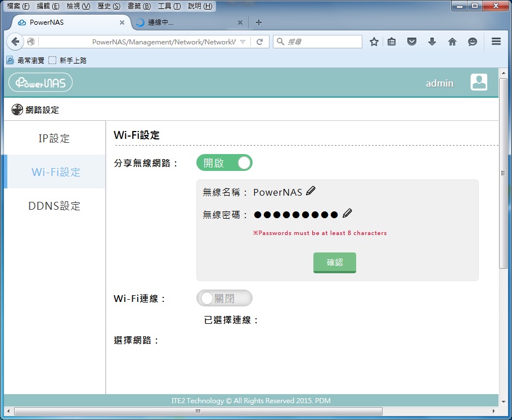Select Wi-Fi設定 in the sidebar
Screen dimensions: 512x420
(x=54, y=172)
